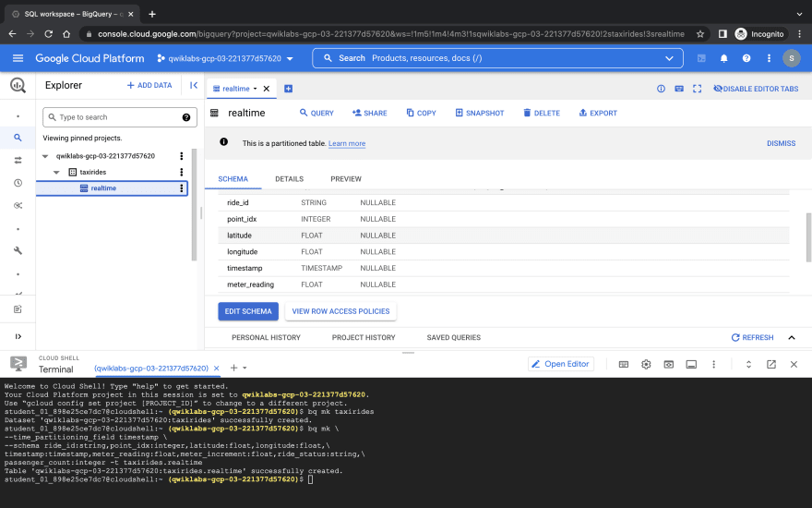812x508 pixels.
Task: Click DELETE table button
Action: (541, 113)
